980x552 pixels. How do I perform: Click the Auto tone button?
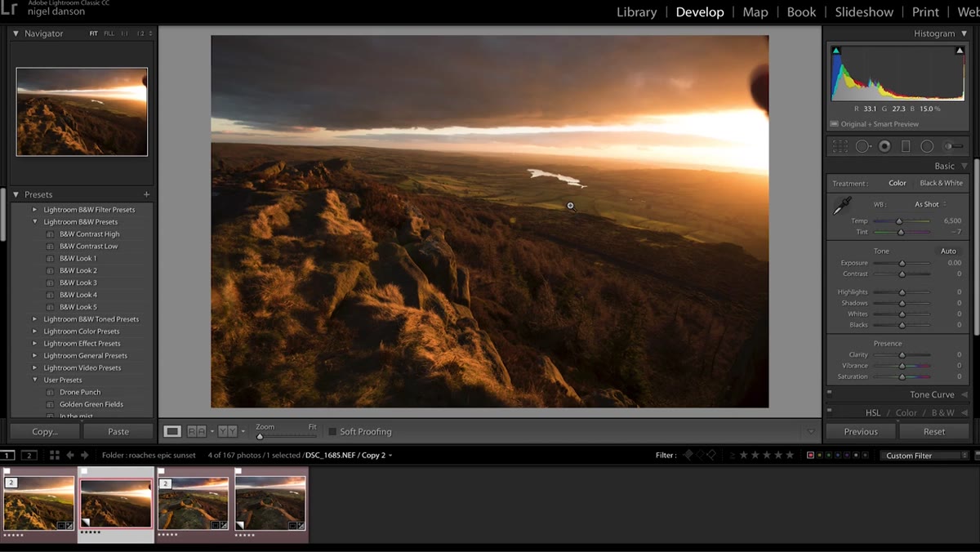click(948, 251)
